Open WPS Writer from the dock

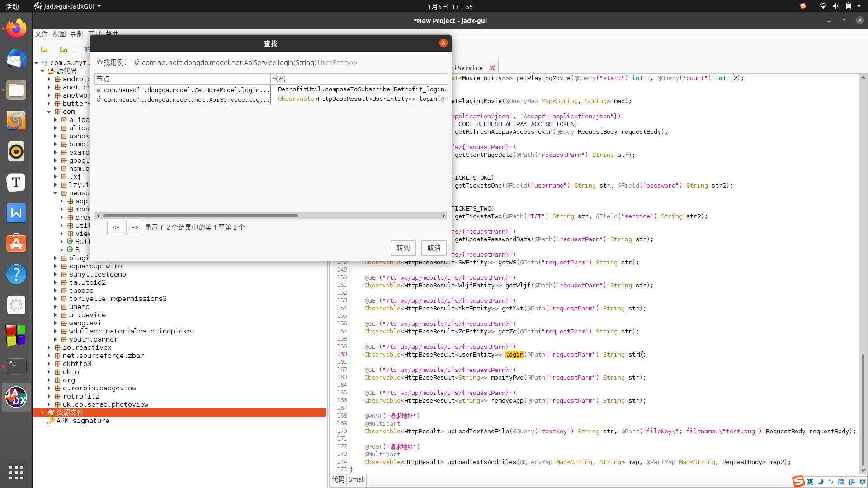[16, 213]
